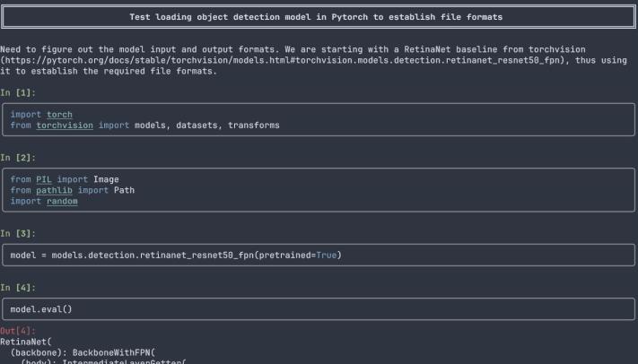The height and width of the screenshot is (364, 638).
Task: Click the RetinaNet( output line
Action: pyautogui.click(x=26, y=342)
